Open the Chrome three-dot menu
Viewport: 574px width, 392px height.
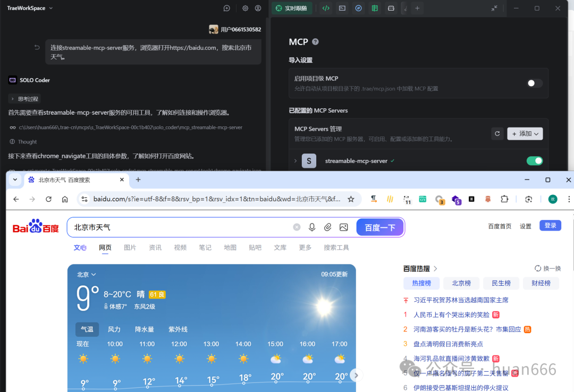click(569, 199)
